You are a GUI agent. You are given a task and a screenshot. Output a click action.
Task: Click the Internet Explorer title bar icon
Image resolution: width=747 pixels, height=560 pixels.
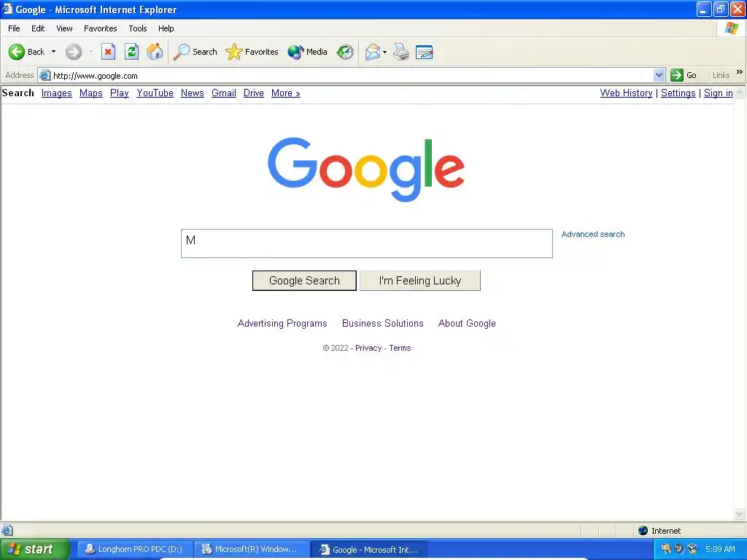7,9
